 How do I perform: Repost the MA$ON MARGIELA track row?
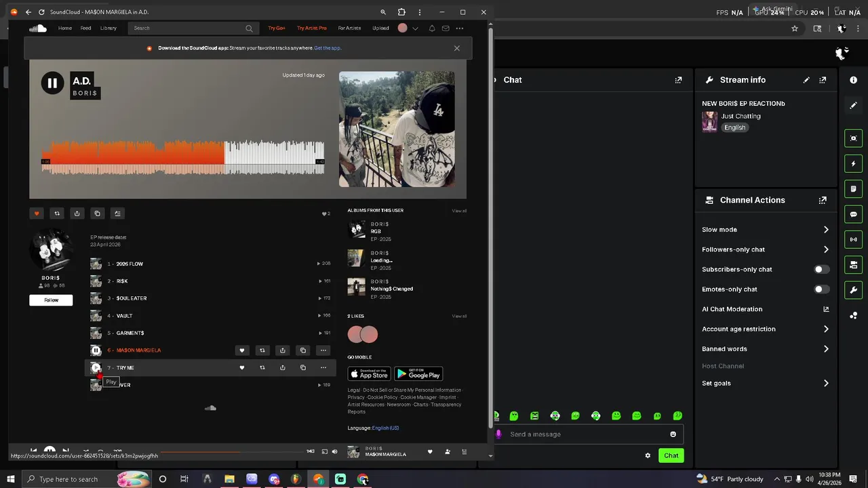point(262,350)
